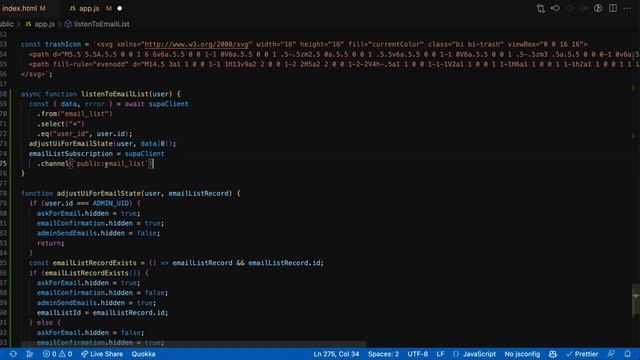The image size is (640, 360).
Task: Select the UTF-8 encoding indicator
Action: [x=418, y=354]
